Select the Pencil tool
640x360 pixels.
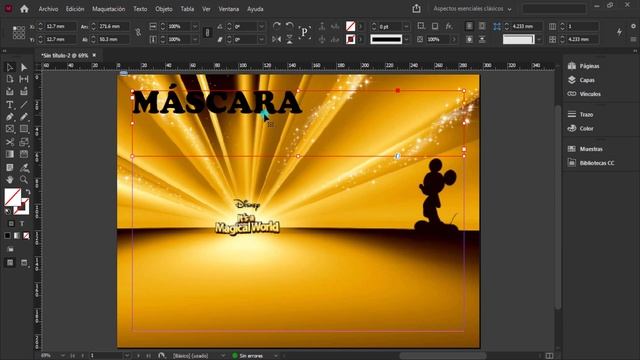tap(24, 117)
